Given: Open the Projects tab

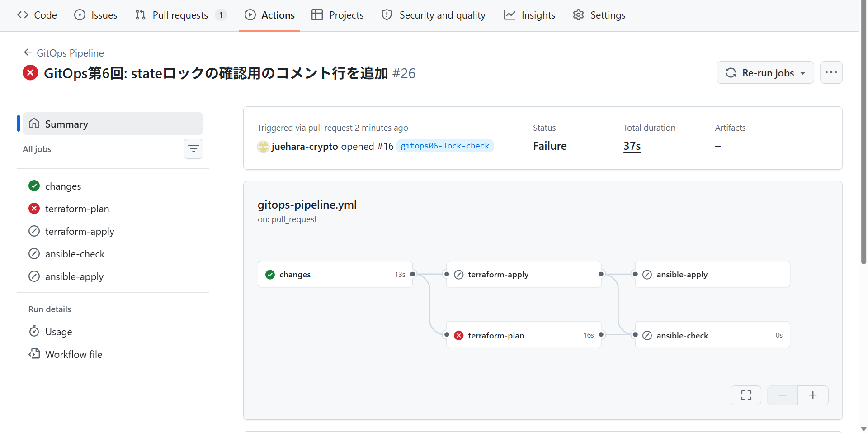Looking at the screenshot, I should click(338, 15).
